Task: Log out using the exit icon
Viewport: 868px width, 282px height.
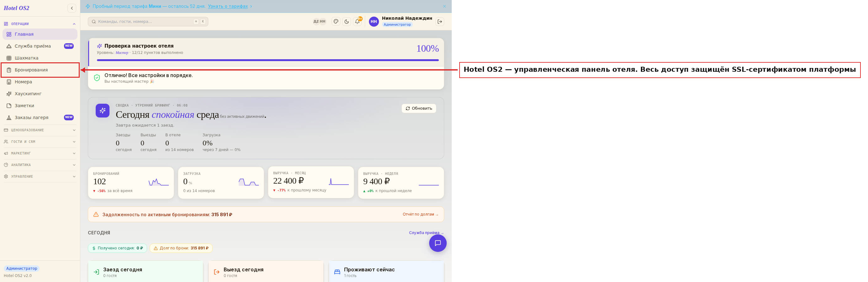Action: pyautogui.click(x=440, y=22)
